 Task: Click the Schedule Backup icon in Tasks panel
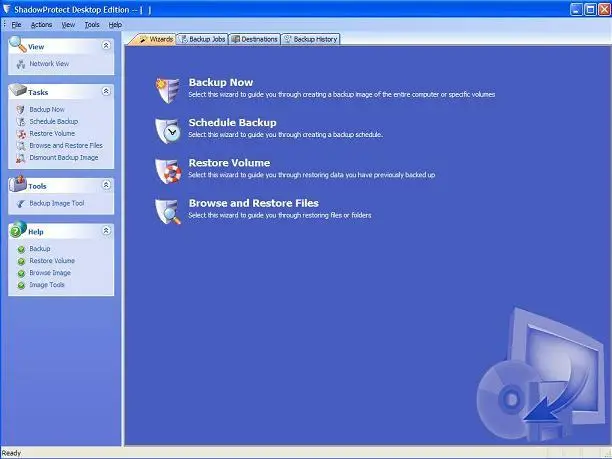(21, 122)
